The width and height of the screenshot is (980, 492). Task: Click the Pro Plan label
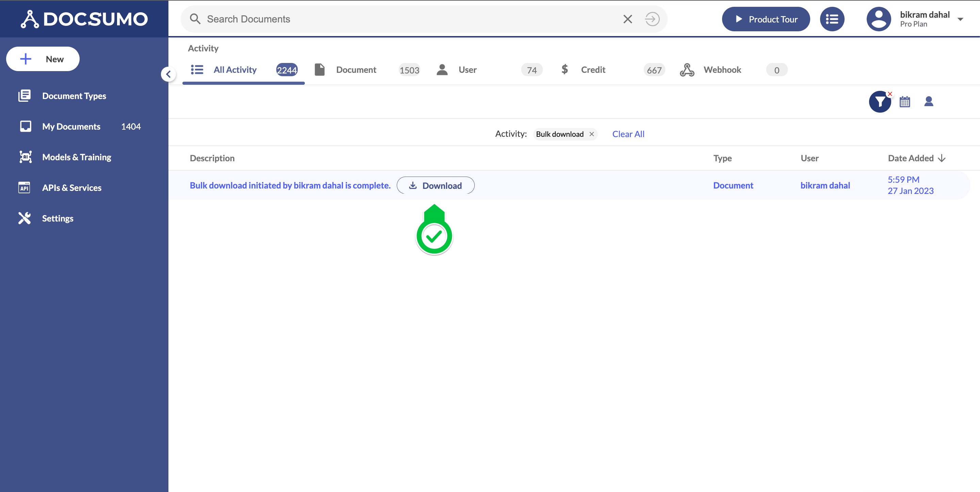point(913,24)
